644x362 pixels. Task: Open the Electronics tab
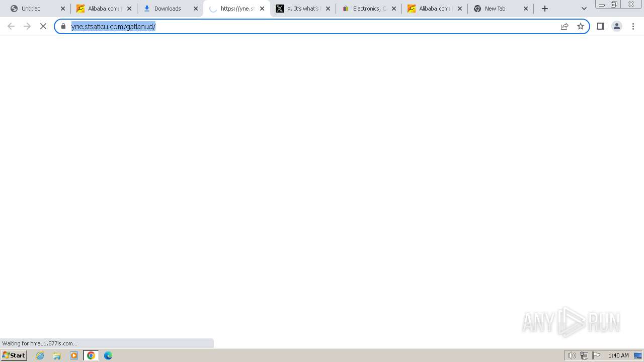[368, 9]
